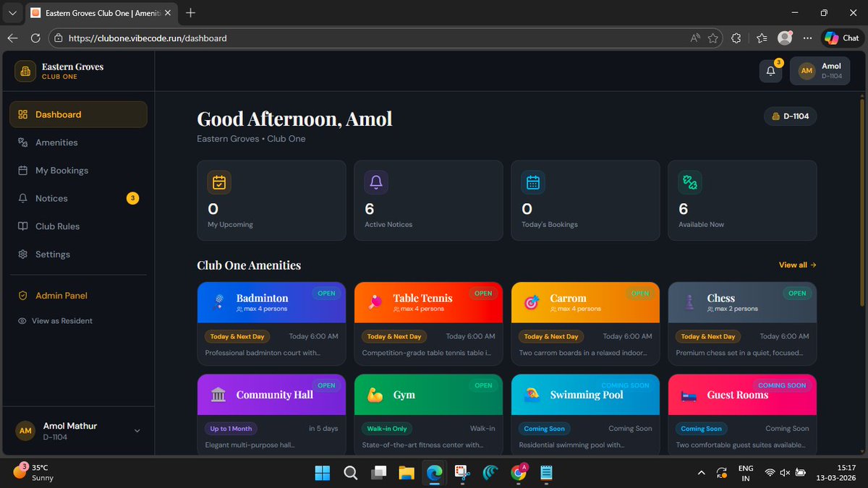
Task: Open Club Rules page
Action: tap(78, 226)
